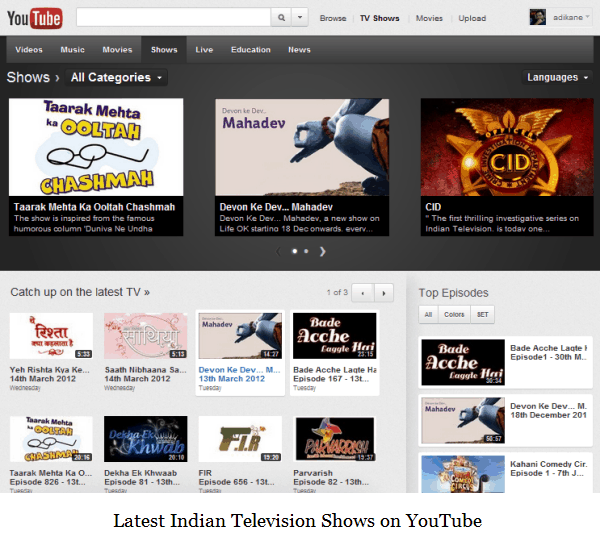Open the Upload link
Image resolution: width=600 pixels, height=545 pixels.
[472, 18]
